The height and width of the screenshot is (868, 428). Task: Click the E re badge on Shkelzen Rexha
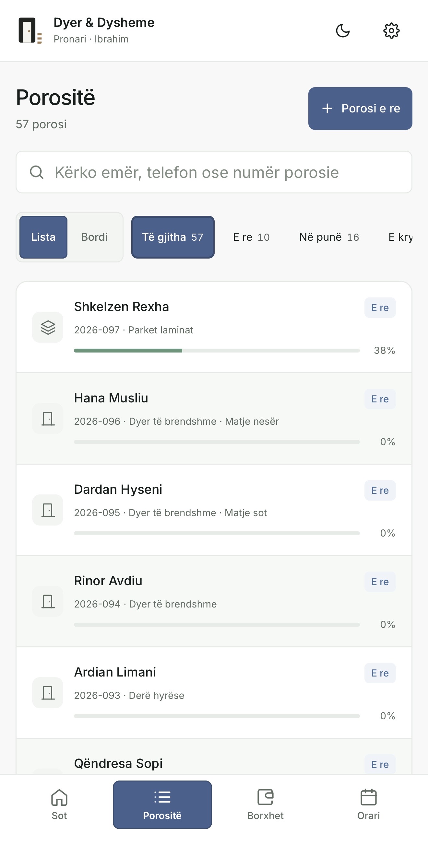[x=380, y=308]
